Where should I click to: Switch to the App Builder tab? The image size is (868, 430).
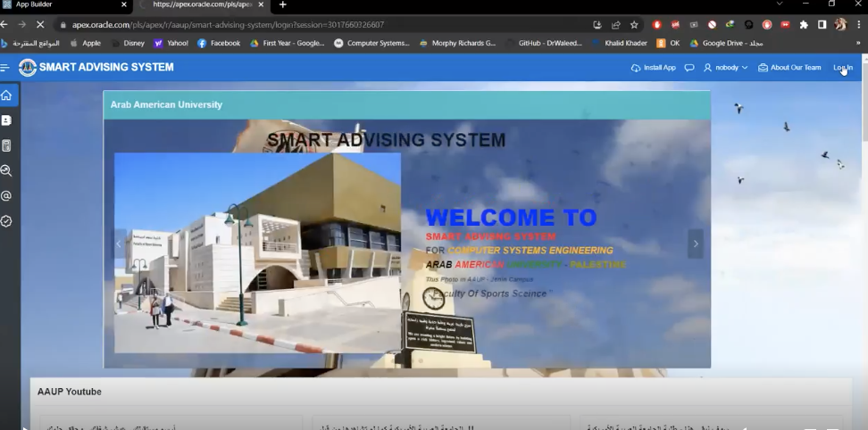coord(65,5)
